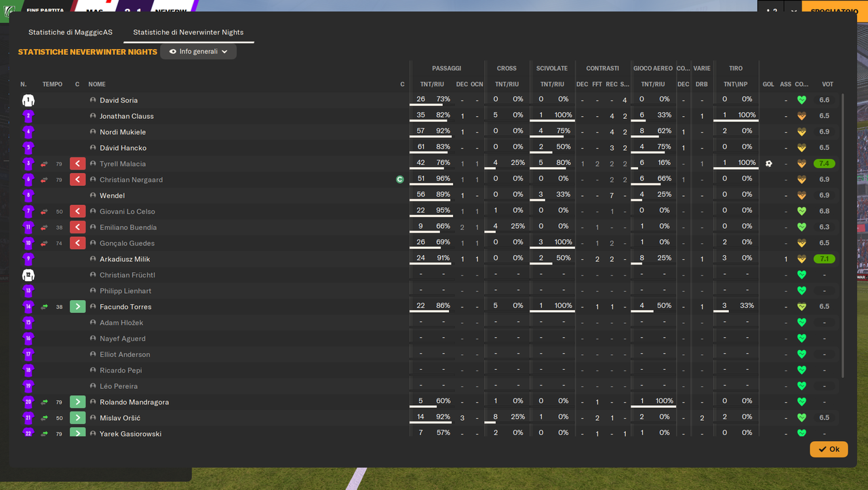Click the green captain badge on Nørgaard's row
Screen dimensions: 868x490
click(400, 180)
